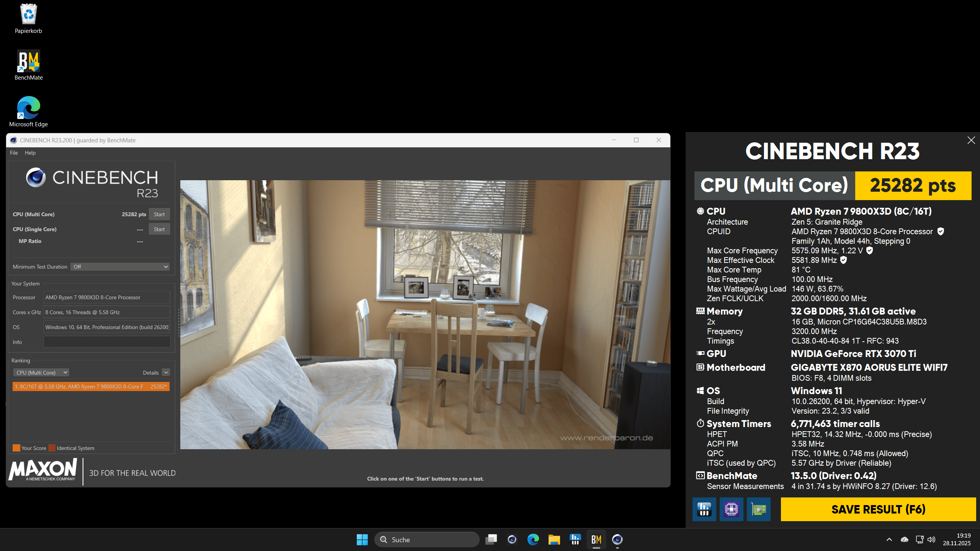Open the File menu

(x=14, y=153)
